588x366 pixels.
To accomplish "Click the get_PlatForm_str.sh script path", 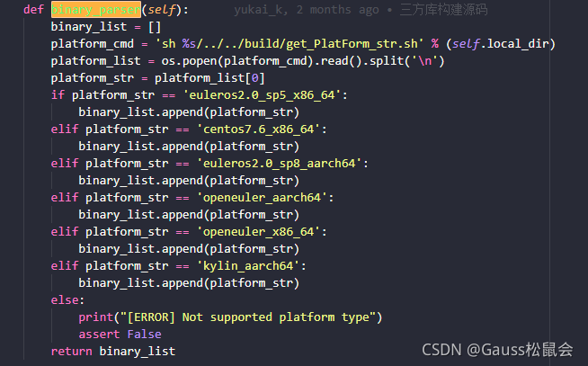I will (352, 43).
